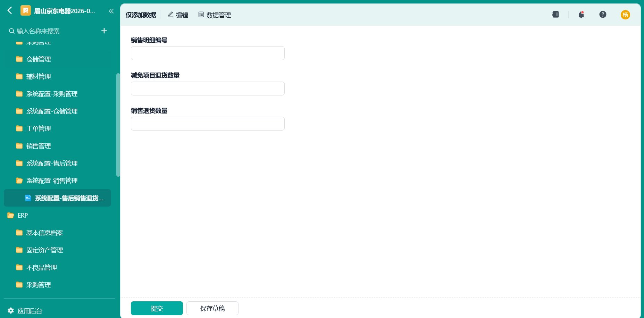The width and height of the screenshot is (644, 318).
Task: Click the 提交 button
Action: click(x=157, y=308)
